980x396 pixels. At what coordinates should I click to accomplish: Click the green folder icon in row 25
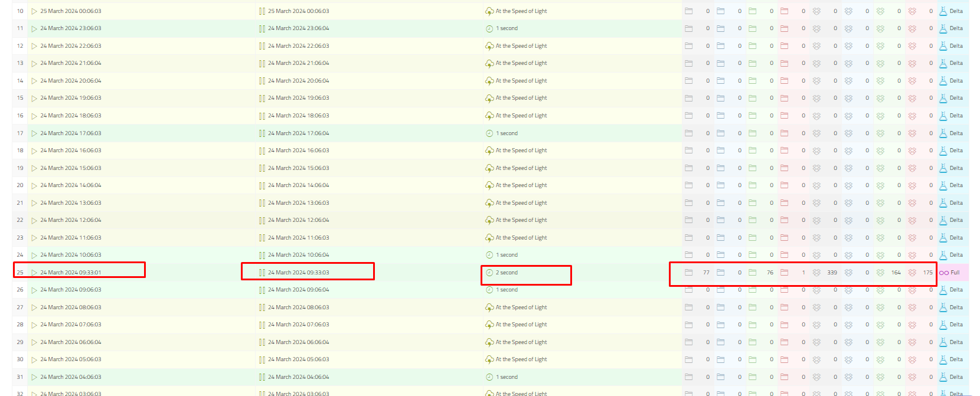(752, 273)
